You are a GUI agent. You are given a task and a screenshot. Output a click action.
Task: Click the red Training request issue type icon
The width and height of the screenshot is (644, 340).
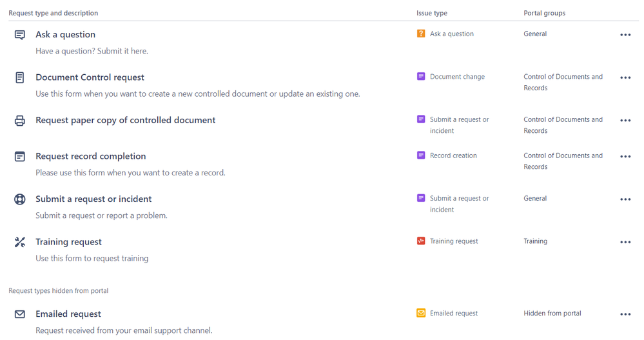(x=421, y=241)
